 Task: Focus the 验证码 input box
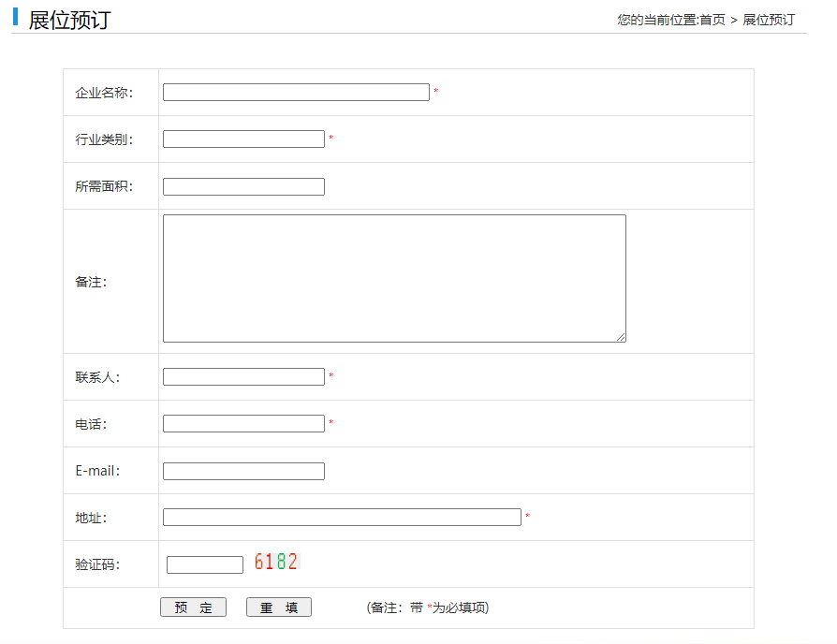[x=205, y=565]
